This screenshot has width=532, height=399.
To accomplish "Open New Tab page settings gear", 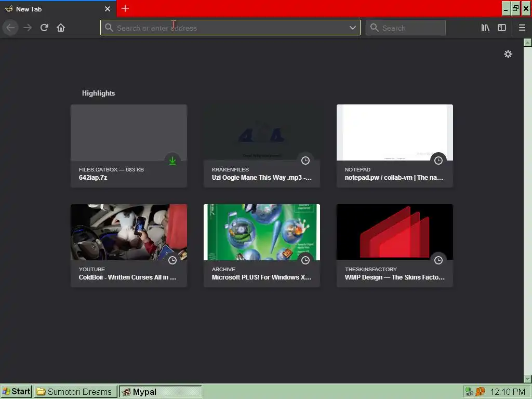I will [508, 54].
